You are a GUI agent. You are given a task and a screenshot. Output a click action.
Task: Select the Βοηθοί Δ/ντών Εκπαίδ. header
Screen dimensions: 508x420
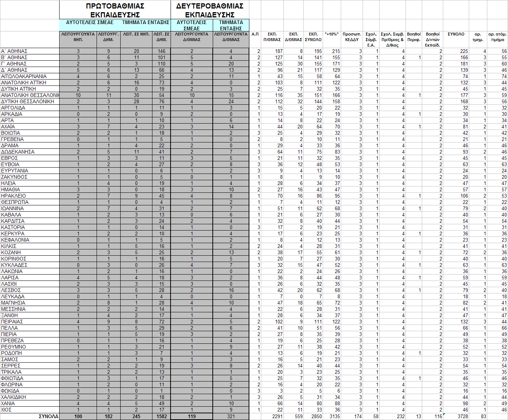433,40
